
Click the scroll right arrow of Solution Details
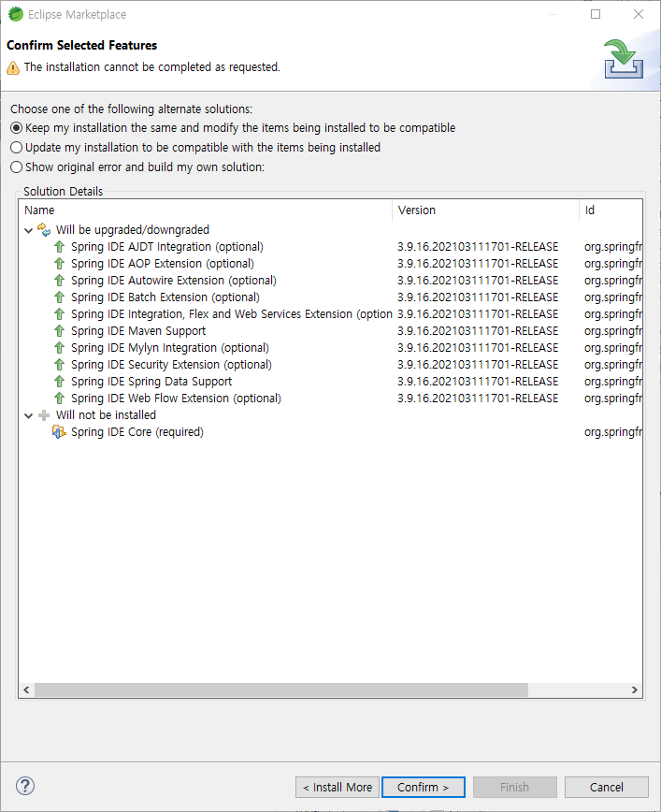[x=635, y=689]
